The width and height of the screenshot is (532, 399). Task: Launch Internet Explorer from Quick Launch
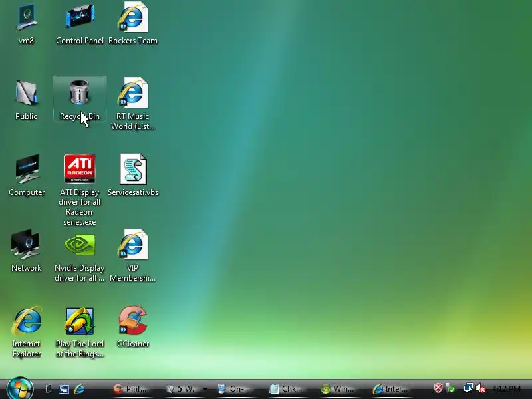tap(79, 389)
